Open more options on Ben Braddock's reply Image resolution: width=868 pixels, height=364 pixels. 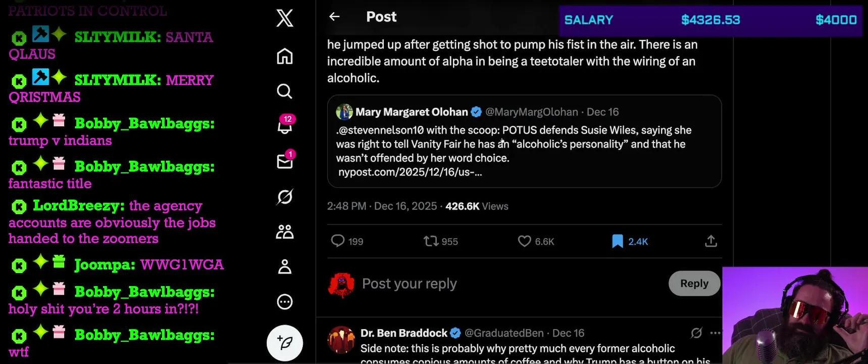pyautogui.click(x=715, y=333)
